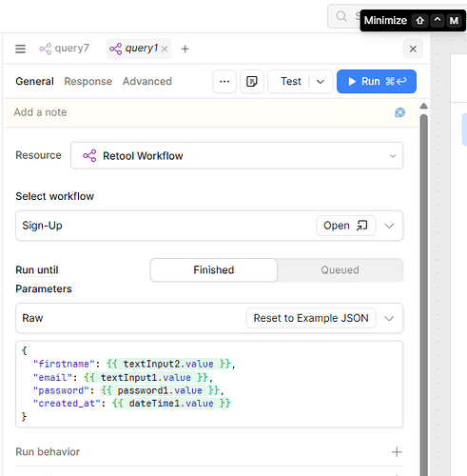Click the search magnifier icon
Image resolution: width=467 pixels, height=476 pixels.
point(341,16)
